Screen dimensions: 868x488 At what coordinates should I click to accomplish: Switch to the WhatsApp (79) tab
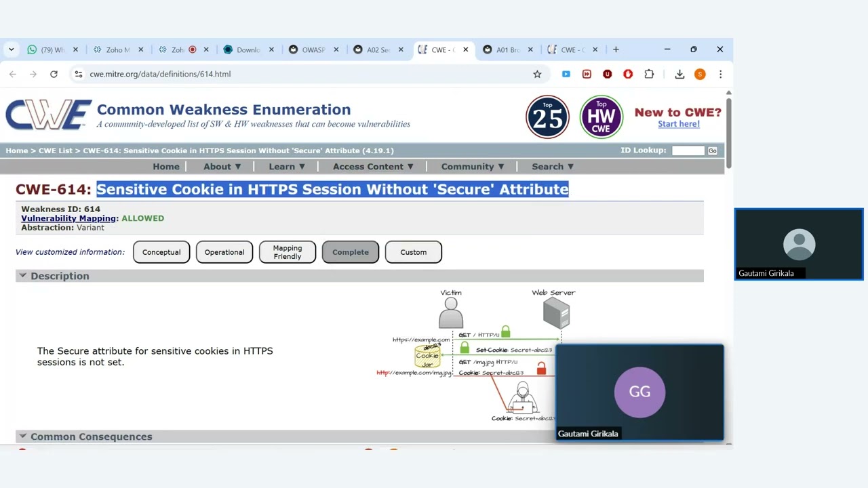(46, 49)
